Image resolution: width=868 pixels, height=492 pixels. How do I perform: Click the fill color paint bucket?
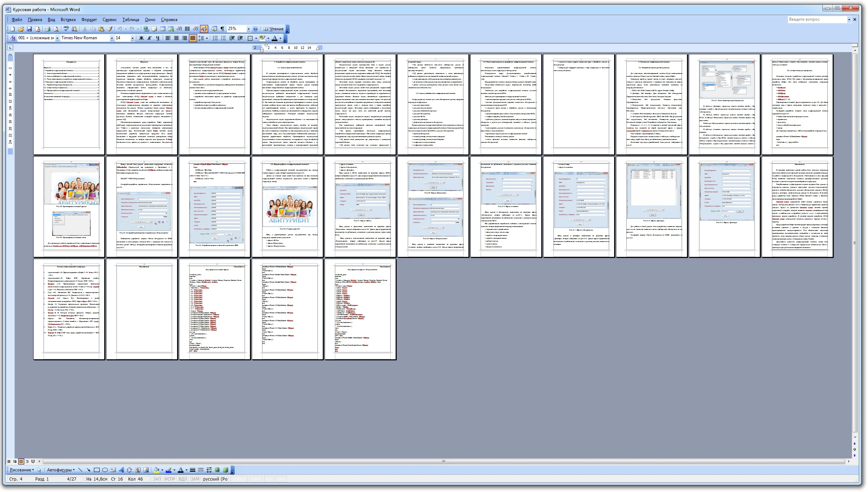click(156, 470)
